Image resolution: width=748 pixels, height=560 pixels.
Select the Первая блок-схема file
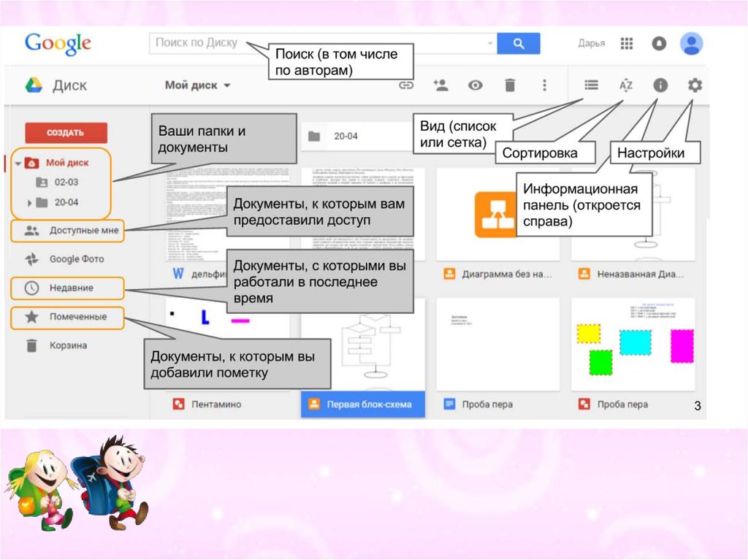(x=363, y=404)
